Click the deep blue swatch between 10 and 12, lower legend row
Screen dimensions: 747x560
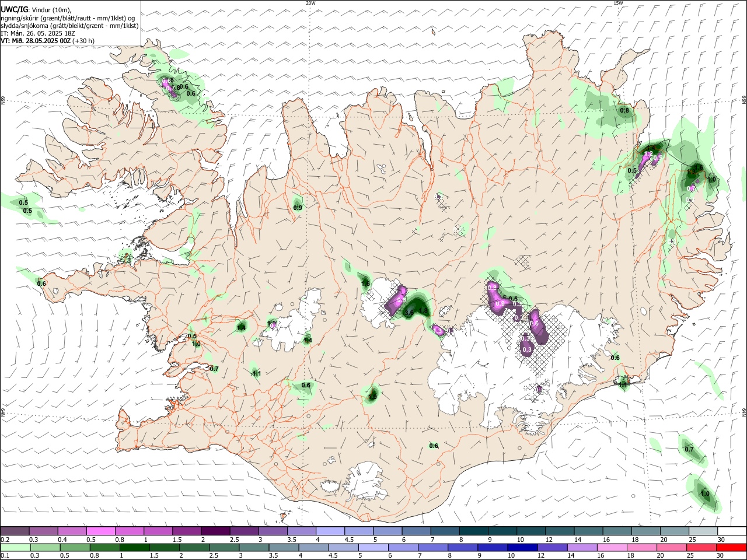click(522, 547)
